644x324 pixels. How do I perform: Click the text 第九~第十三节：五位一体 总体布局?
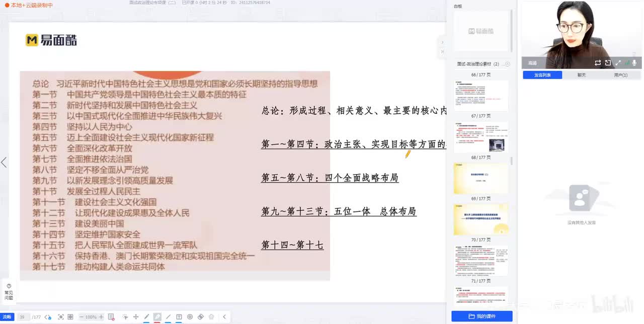[339, 211]
